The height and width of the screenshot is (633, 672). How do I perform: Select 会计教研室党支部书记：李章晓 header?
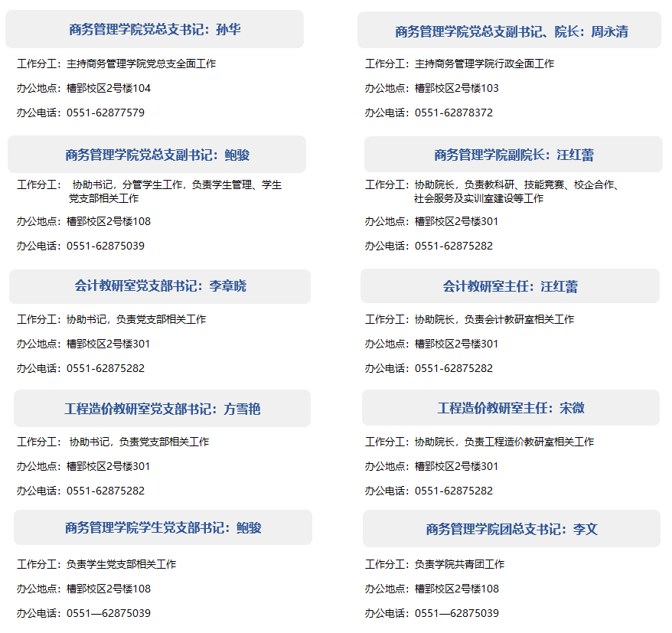point(160,286)
